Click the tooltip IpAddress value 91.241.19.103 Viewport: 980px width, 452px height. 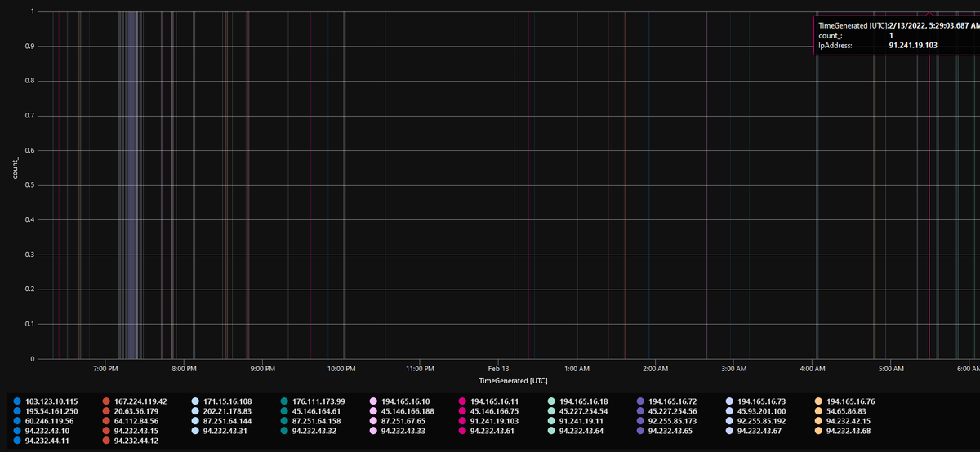click(912, 47)
